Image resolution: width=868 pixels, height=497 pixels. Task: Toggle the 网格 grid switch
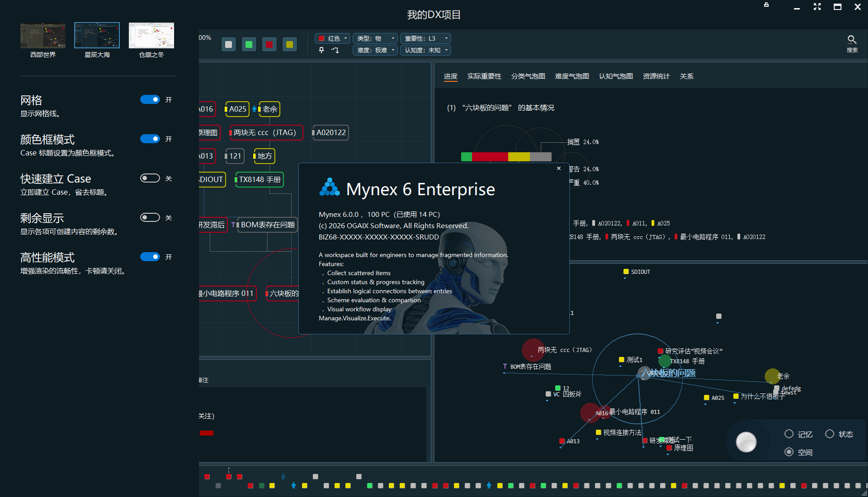(150, 99)
